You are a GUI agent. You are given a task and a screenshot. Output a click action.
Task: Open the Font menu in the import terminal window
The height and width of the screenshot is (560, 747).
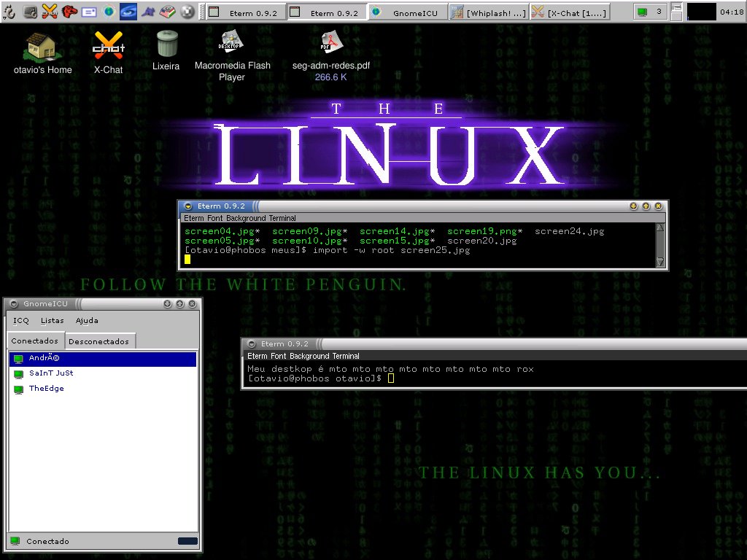[215, 218]
